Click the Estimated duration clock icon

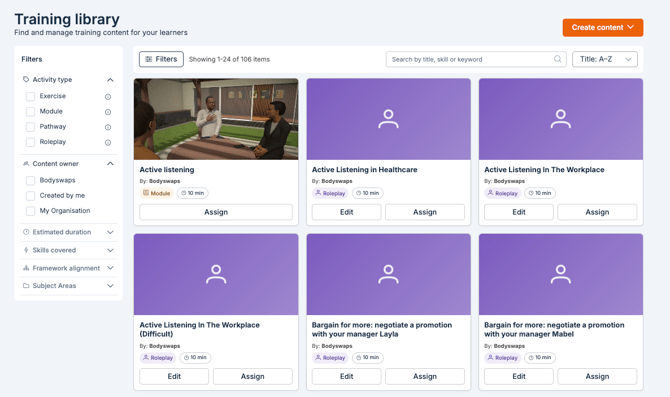26,232
